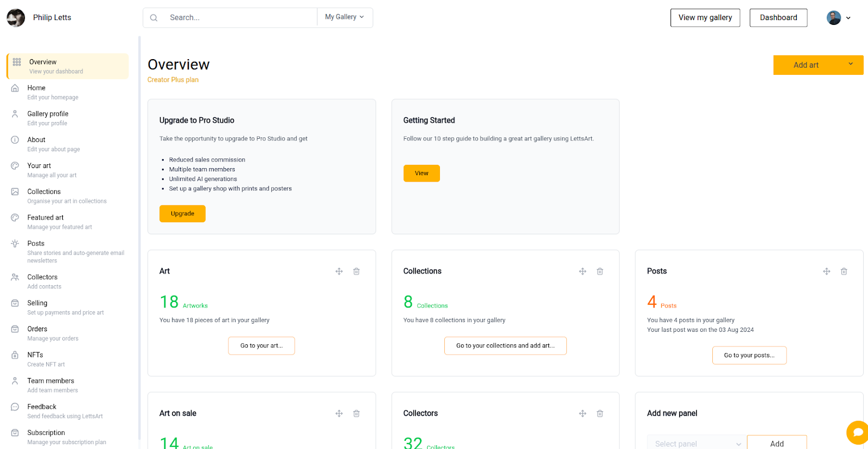868x449 pixels.
Task: Click the Creator Plus plan link
Action: pyautogui.click(x=173, y=80)
